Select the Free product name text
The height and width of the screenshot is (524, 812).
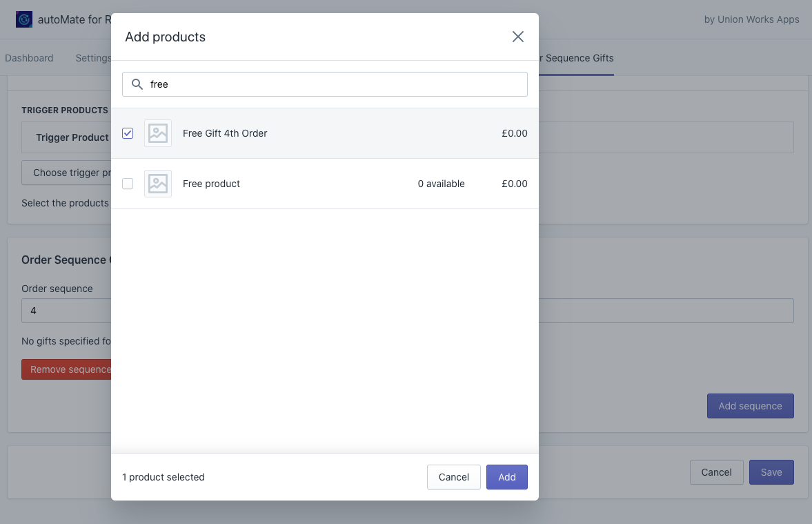(211, 184)
